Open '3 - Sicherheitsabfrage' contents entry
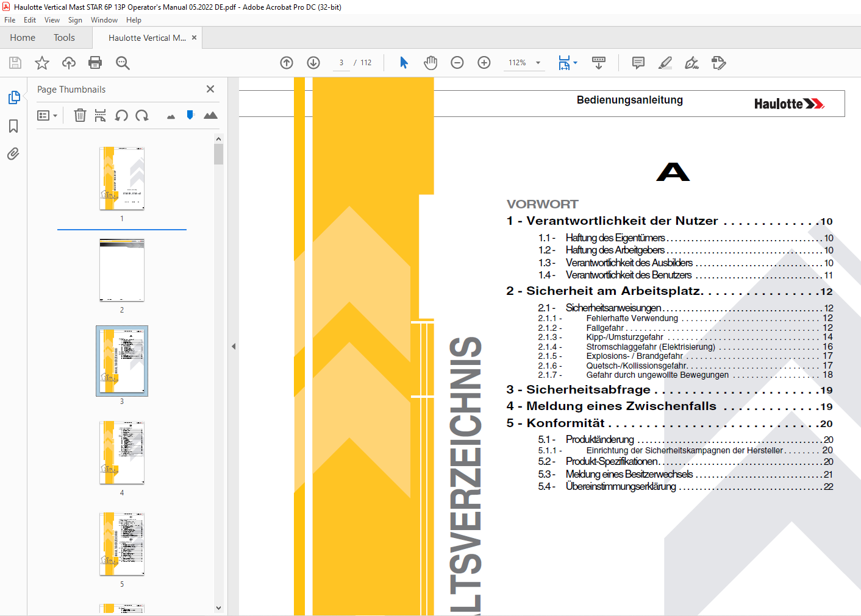This screenshot has height=616, width=861. click(x=670, y=390)
